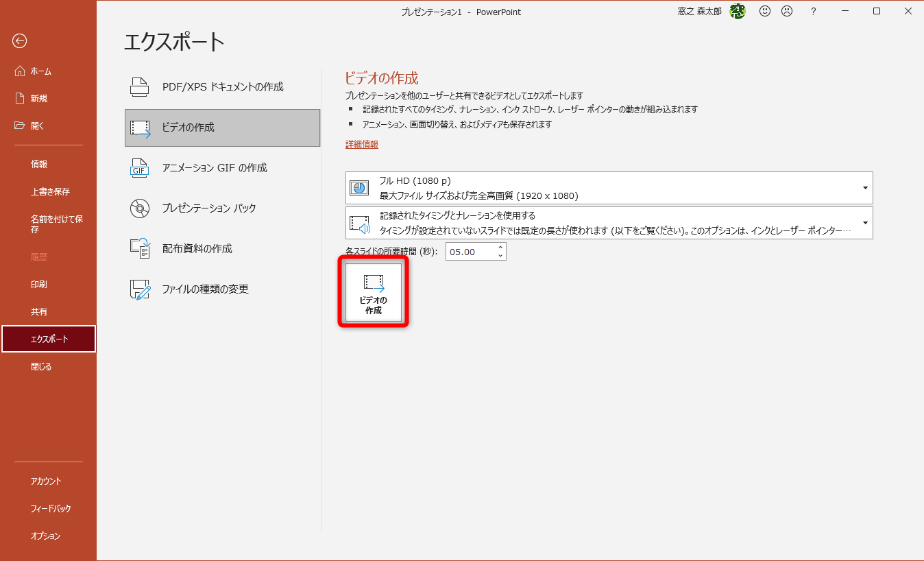Open the アカウント settings
Screen dimensions: 924x561
tap(45, 481)
